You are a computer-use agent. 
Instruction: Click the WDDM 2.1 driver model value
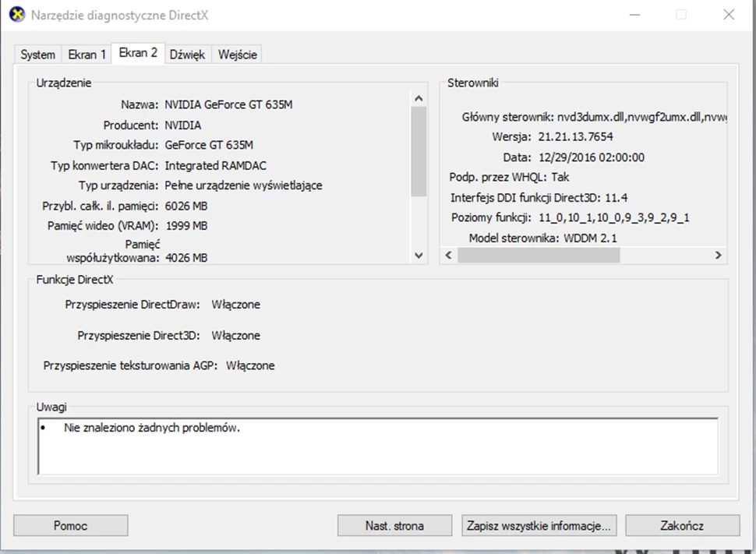pyautogui.click(x=590, y=238)
